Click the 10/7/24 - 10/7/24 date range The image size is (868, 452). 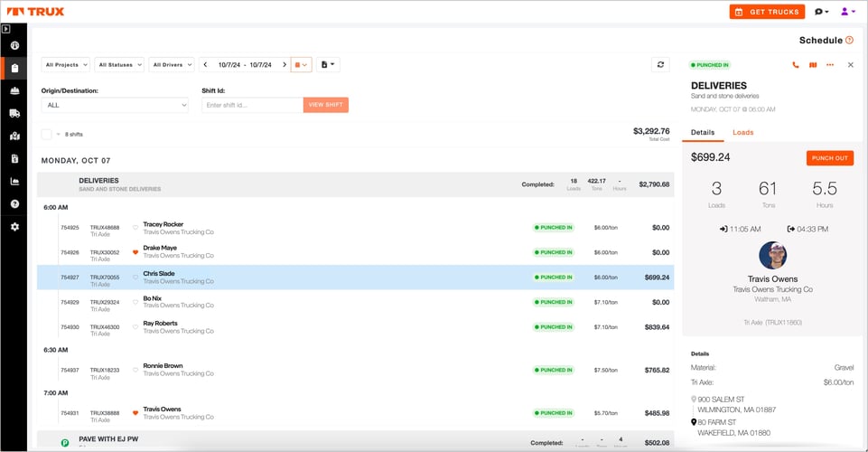[x=245, y=65]
